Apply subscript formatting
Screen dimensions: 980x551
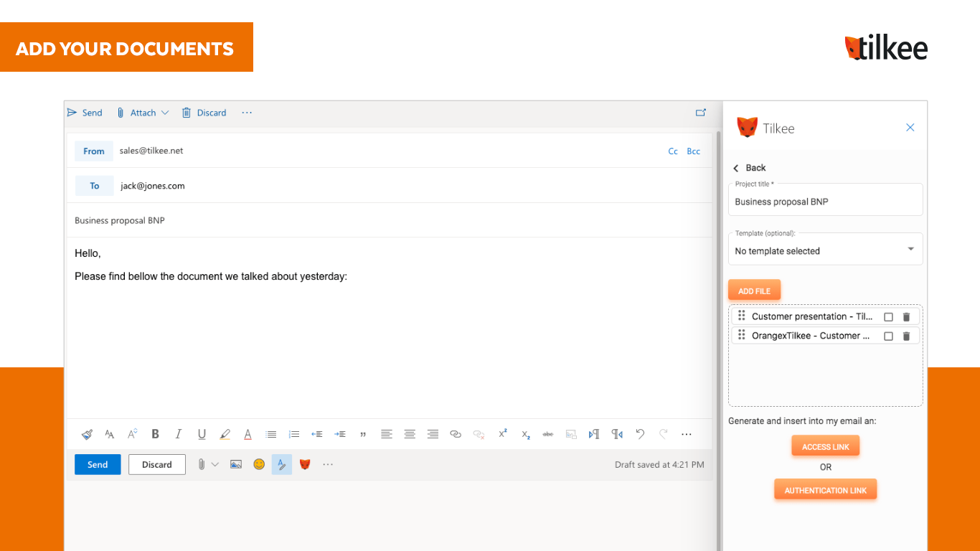click(525, 434)
